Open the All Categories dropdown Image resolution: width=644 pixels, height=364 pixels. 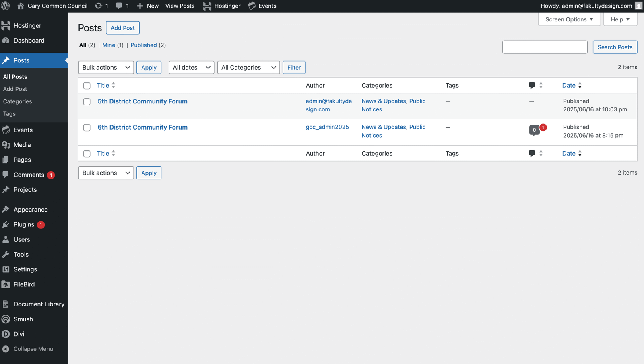tap(248, 67)
